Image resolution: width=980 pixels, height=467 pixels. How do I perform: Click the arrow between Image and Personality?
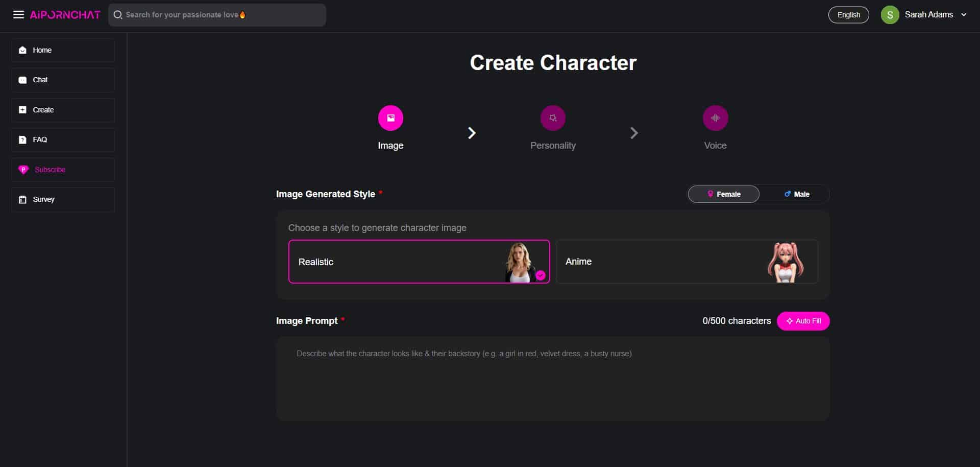[x=472, y=133]
